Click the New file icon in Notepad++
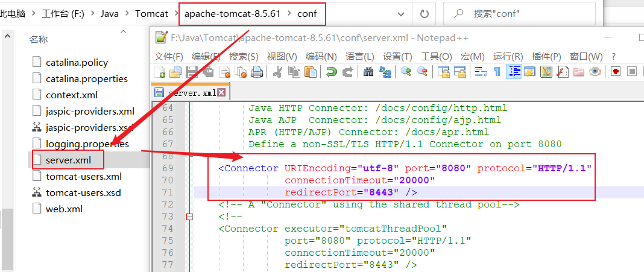This screenshot has width=644, height=272. (160, 72)
